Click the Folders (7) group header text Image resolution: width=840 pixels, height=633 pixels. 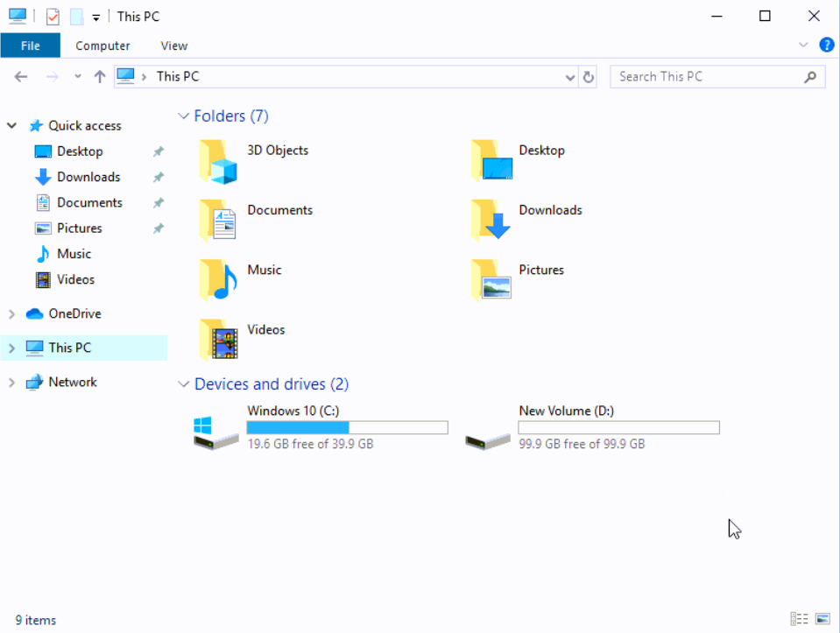231,116
